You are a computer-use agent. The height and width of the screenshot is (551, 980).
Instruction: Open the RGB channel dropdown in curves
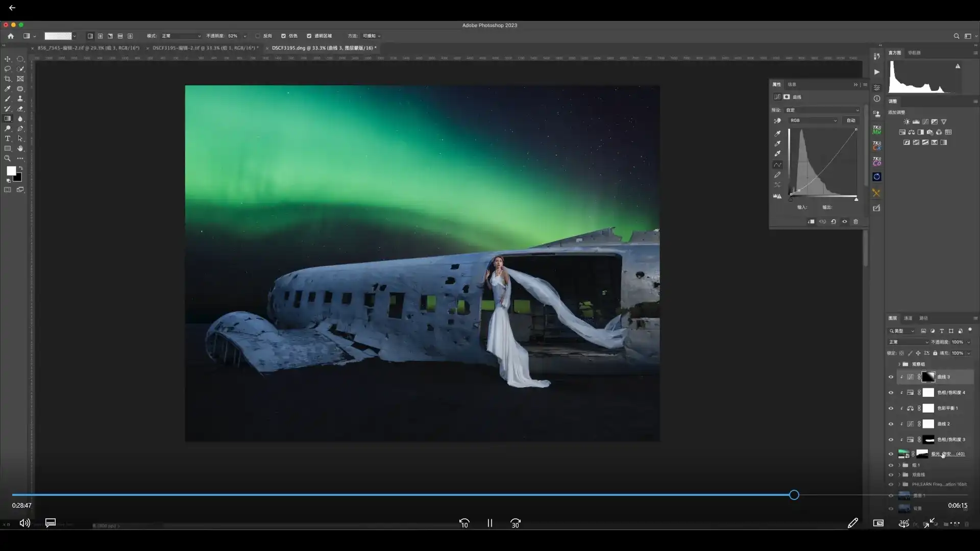click(x=814, y=121)
